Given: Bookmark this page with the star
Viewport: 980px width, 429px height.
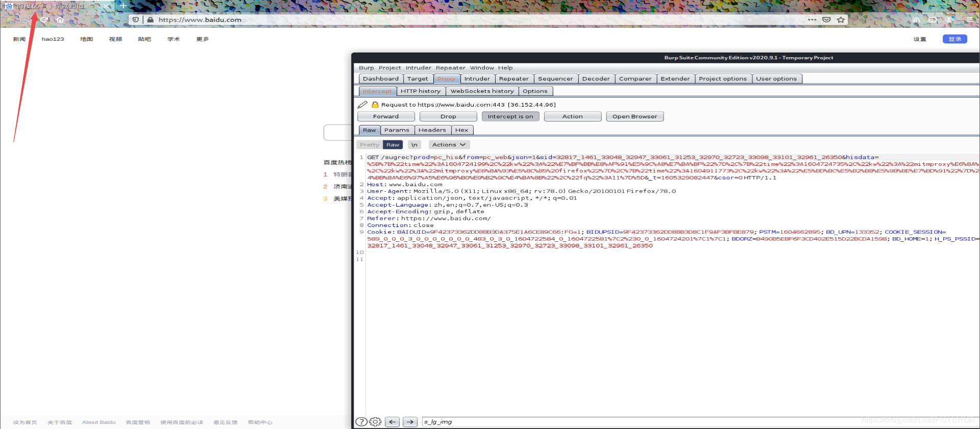Looking at the screenshot, I should point(841,19).
